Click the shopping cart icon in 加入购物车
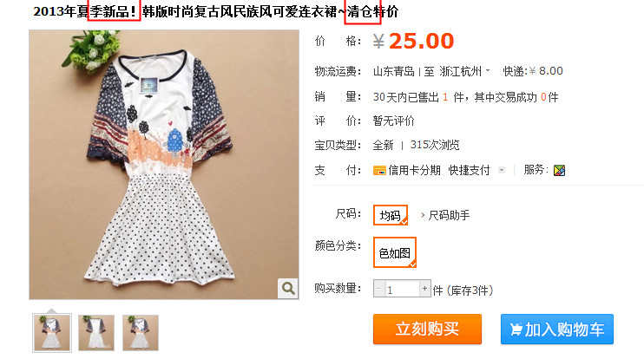The height and width of the screenshot is (359, 644). 516,329
